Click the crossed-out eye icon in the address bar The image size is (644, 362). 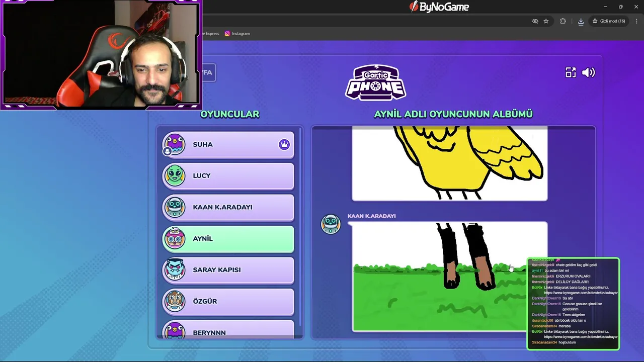[x=535, y=21]
